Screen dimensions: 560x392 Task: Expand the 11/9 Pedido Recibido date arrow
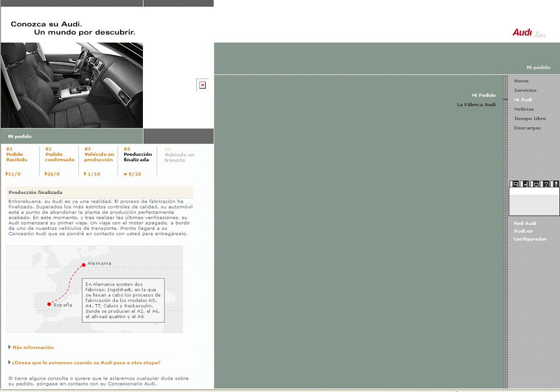[6, 173]
